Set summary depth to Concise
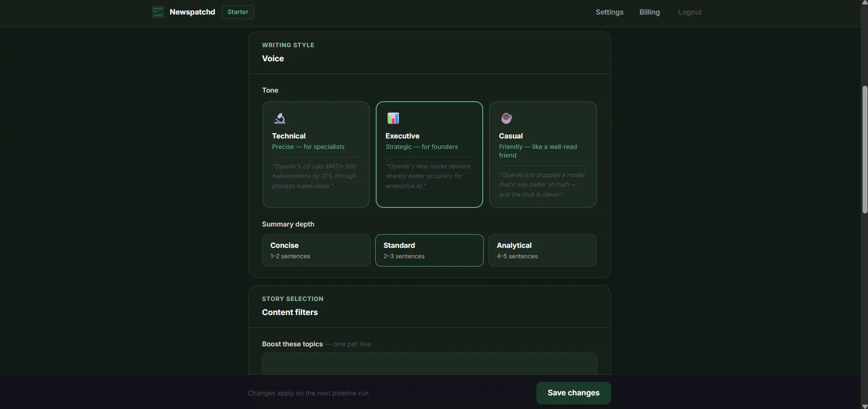Image resolution: width=868 pixels, height=409 pixels. (316, 250)
